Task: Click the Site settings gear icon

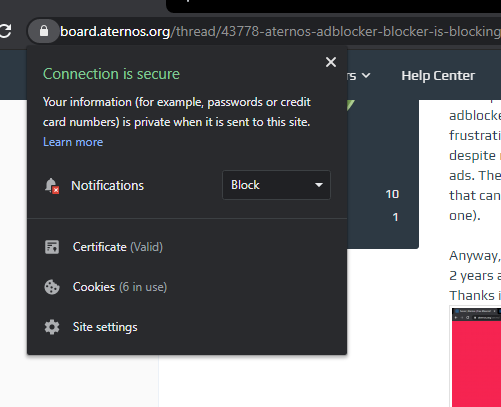Action: tap(52, 327)
